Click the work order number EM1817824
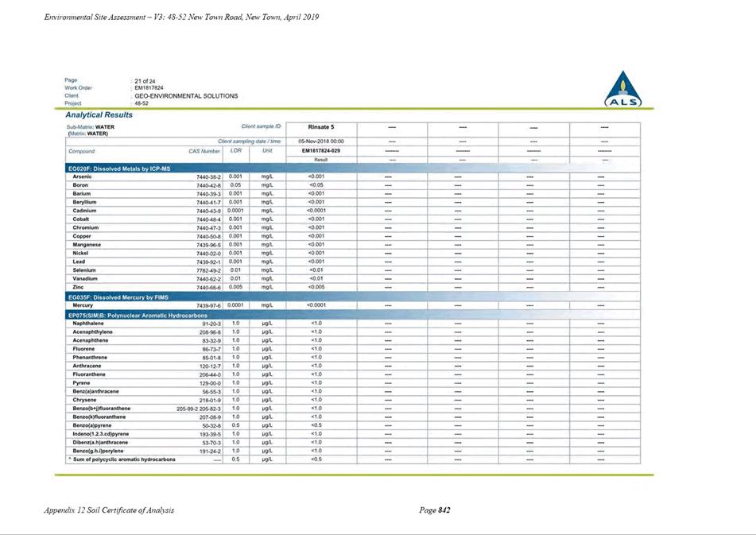756x535 pixels. tap(149, 88)
